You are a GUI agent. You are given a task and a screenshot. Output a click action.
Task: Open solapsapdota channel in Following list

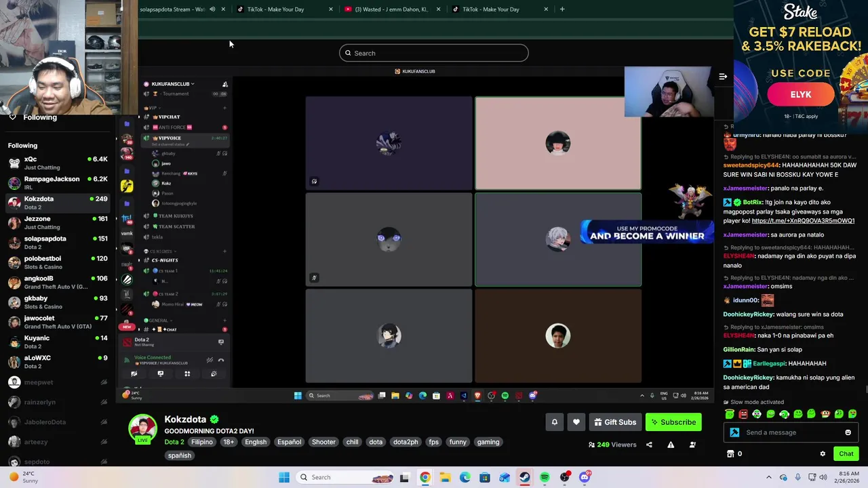coord(57,242)
